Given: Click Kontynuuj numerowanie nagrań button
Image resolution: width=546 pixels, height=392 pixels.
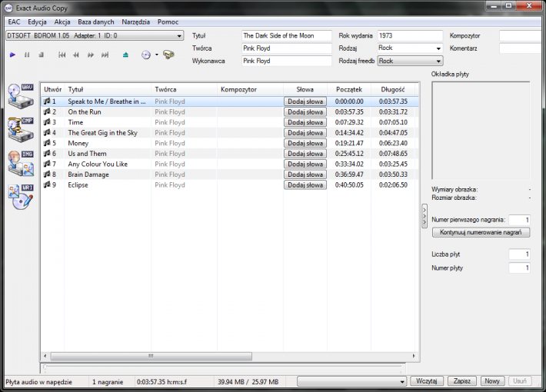Looking at the screenshot, I should coord(481,232).
